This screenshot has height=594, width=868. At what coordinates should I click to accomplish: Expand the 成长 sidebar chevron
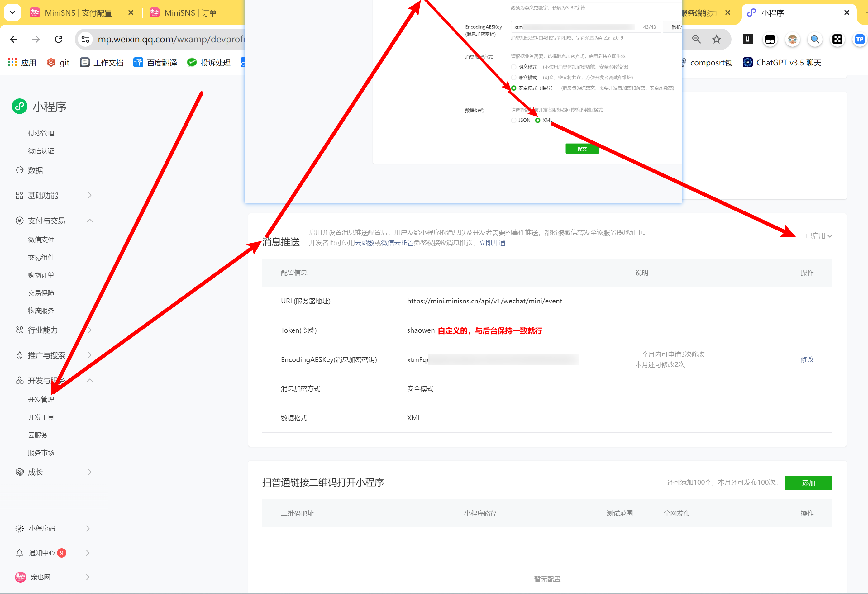90,472
